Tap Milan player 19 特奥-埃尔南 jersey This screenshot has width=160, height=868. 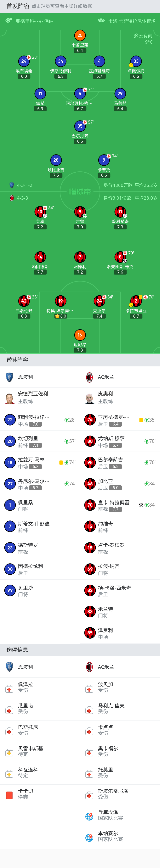pos(60,301)
